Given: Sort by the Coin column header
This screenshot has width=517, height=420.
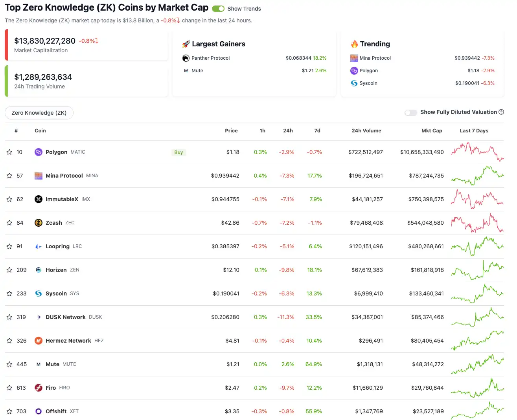Looking at the screenshot, I should 40,131.
